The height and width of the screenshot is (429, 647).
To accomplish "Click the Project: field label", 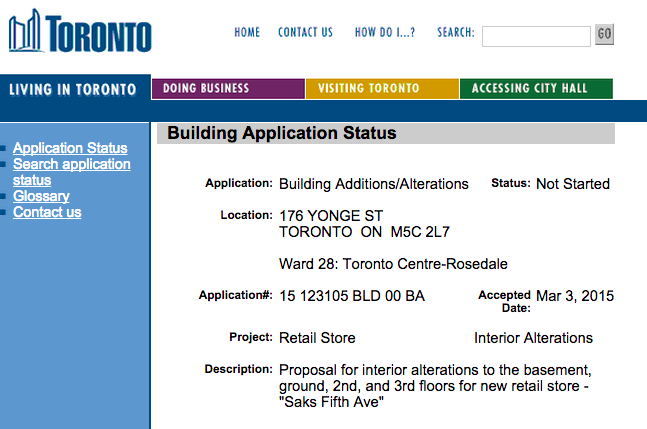I will click(x=251, y=337).
